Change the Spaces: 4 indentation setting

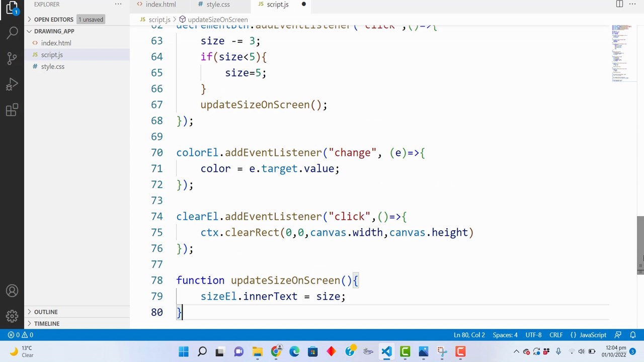[505, 335]
